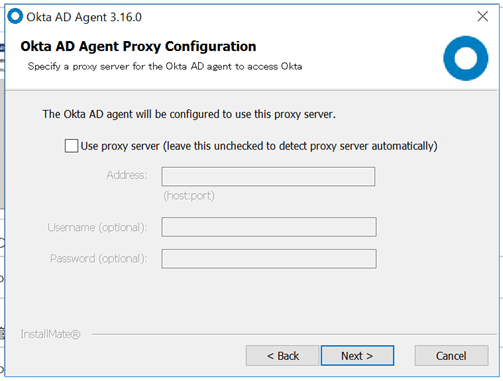The image size is (503, 381).
Task: Click the Address: field label
Action: click(x=127, y=175)
